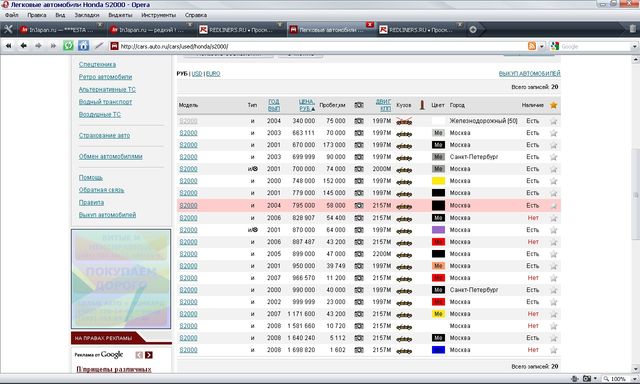Star the 2003 Moscow listing priced 663 111
Viewport: 640px width, 384px height.
(553, 133)
